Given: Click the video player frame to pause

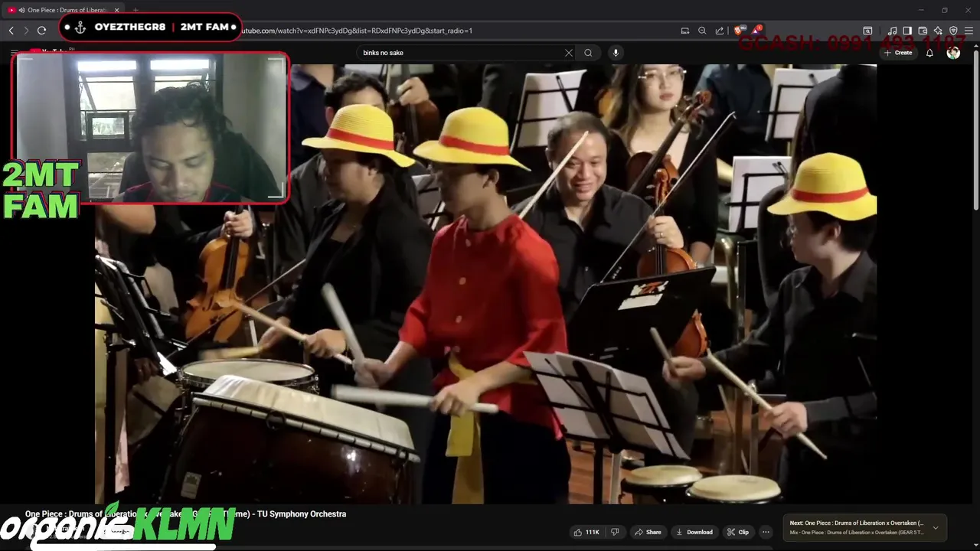Looking at the screenshot, I should [485, 284].
